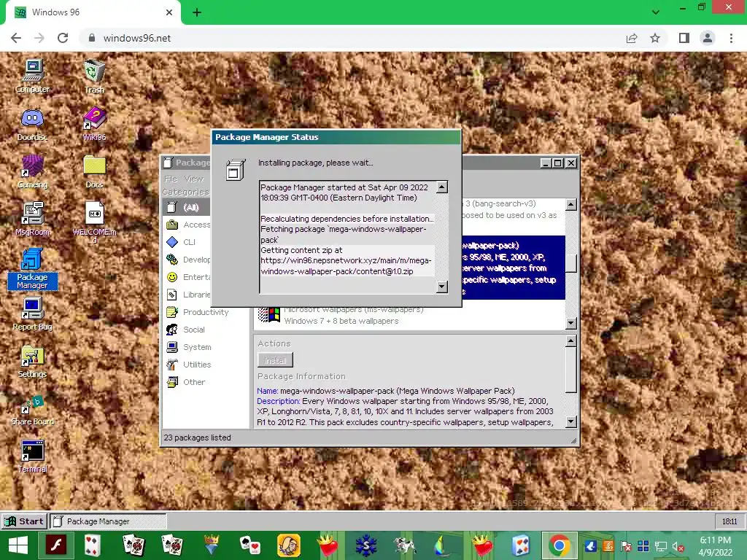The height and width of the screenshot is (560, 747).
Task: Reload the browser page
Action: point(63,38)
